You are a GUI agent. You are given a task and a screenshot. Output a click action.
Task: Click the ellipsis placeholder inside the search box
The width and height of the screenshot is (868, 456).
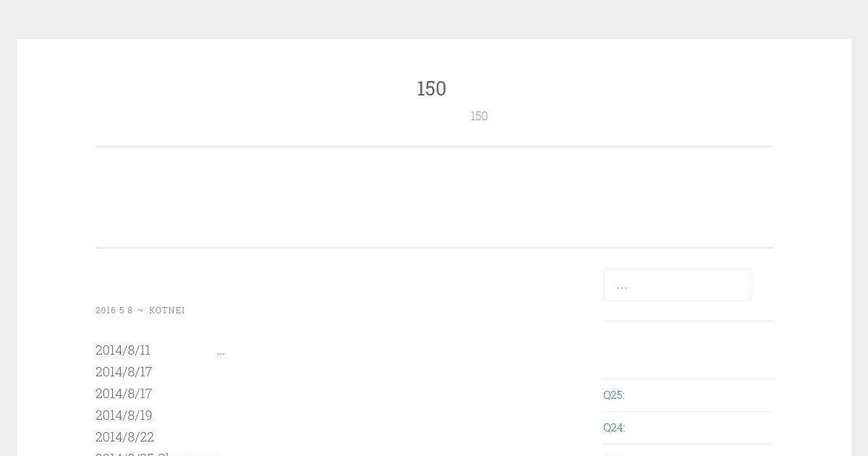[x=622, y=285]
